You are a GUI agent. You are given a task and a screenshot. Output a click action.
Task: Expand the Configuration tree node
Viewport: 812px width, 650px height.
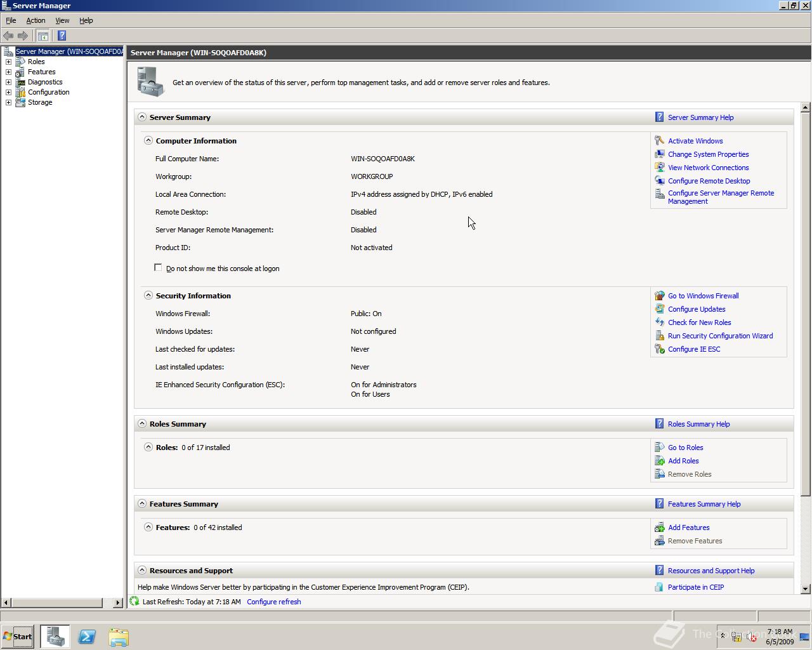point(8,92)
